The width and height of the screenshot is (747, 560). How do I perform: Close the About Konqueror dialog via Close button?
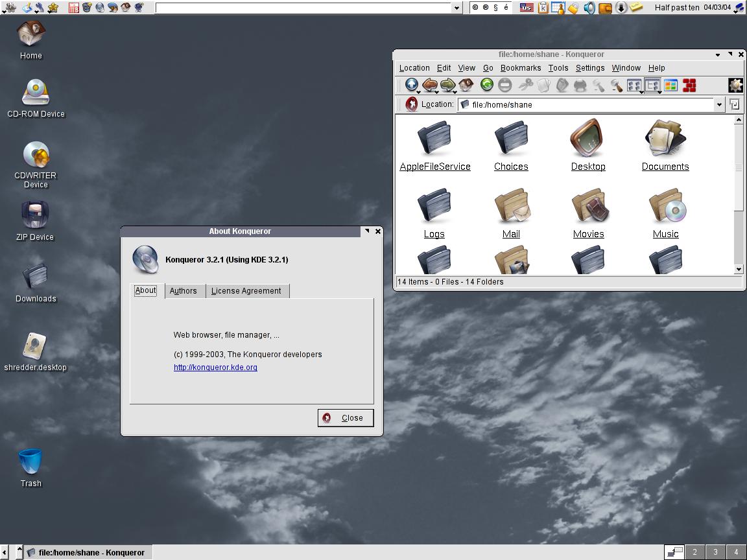tap(346, 417)
